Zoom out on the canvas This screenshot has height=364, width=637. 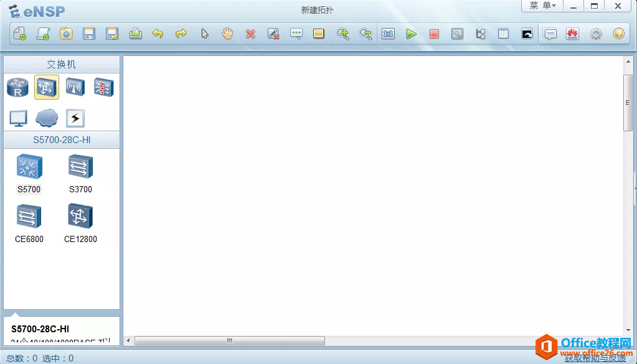[366, 34]
